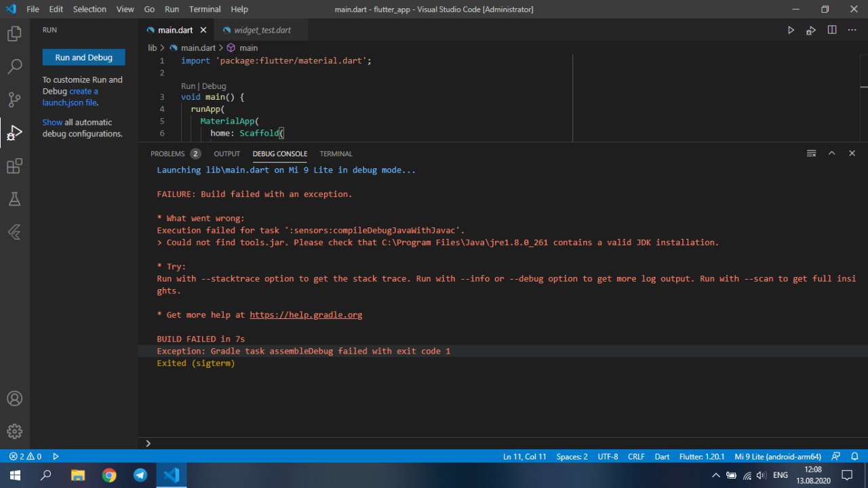Switch input language via ENG indicator
The image size is (868, 488).
(781, 475)
